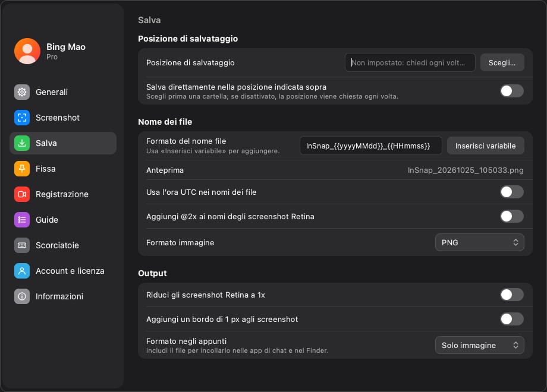
Task: Open the Solo immagine clipboard format dropdown
Action: coord(480,345)
